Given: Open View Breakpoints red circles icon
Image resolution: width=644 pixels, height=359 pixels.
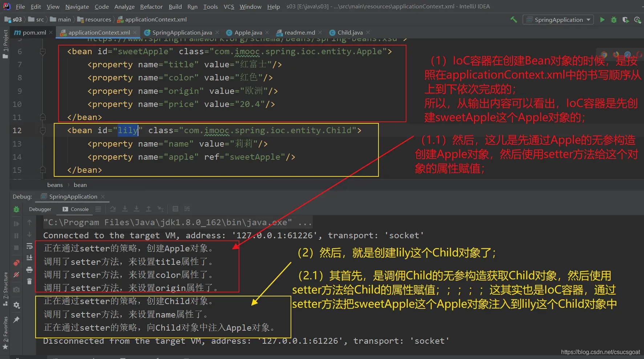Looking at the screenshot, I should click(16, 263).
